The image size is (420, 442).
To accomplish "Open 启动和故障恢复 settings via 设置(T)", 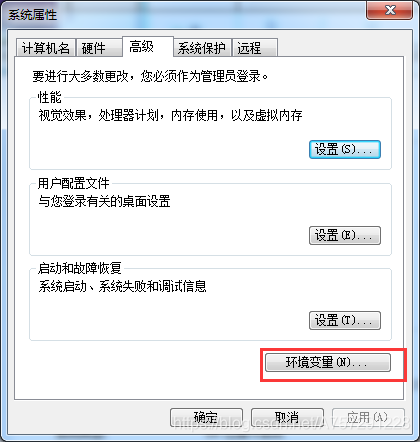I will [345, 320].
